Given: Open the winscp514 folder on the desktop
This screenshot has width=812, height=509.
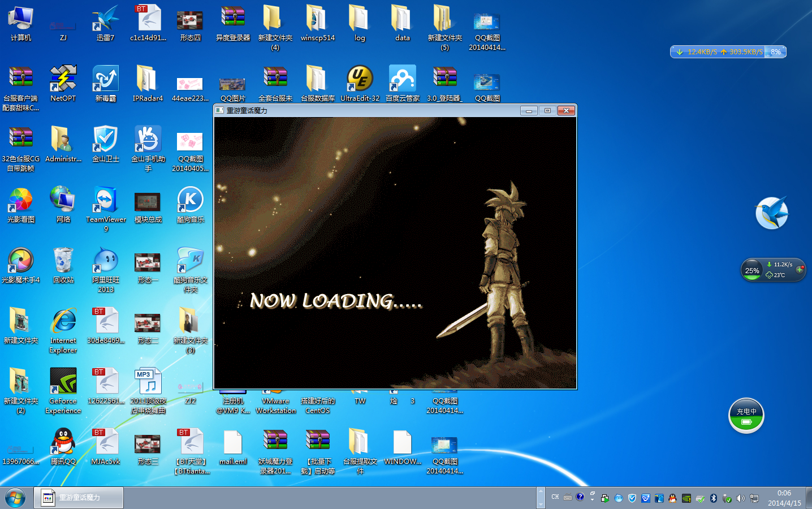Looking at the screenshot, I should 317,19.
